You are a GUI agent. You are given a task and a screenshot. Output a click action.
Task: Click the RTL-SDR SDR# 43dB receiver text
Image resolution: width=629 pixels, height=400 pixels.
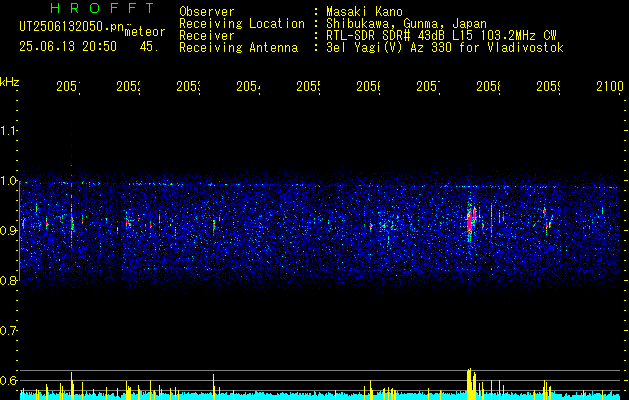point(441,36)
